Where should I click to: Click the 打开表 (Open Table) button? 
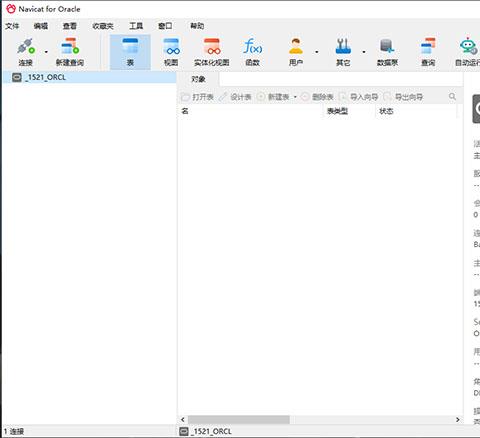[x=197, y=97]
